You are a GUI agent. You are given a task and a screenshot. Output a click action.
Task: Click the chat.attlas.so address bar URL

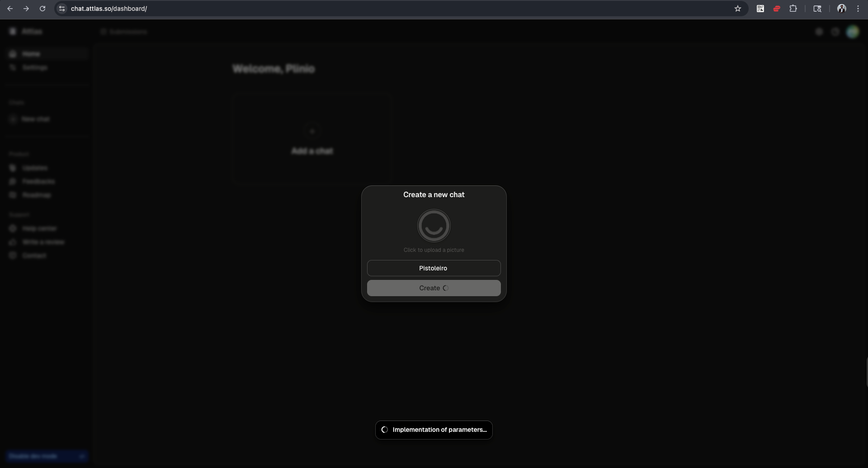point(109,9)
